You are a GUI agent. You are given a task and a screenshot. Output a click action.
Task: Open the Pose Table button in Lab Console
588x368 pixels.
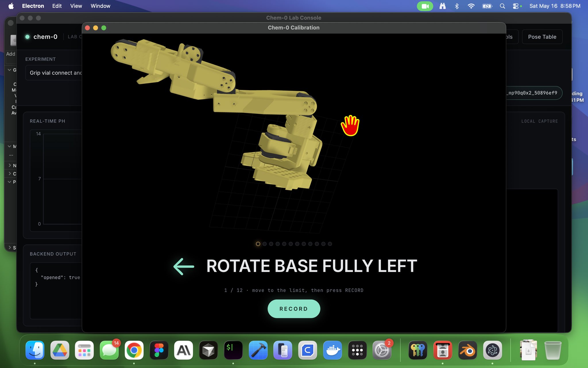pyautogui.click(x=542, y=37)
